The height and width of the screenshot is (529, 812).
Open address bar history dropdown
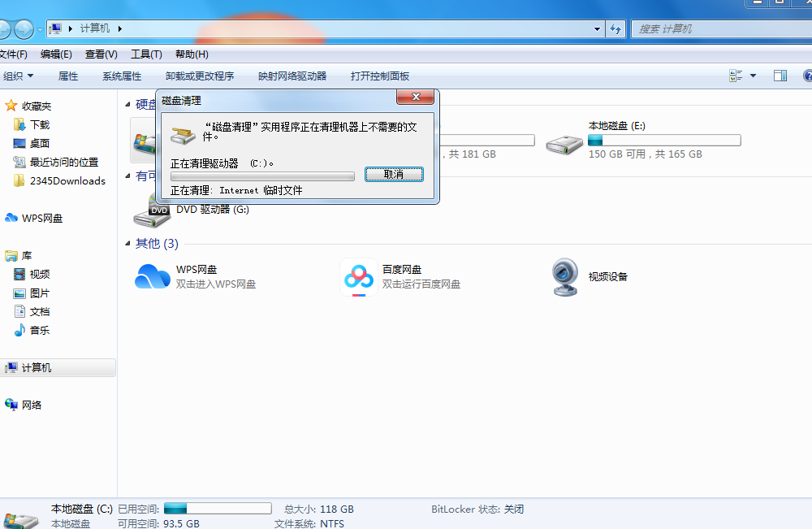tap(598, 28)
